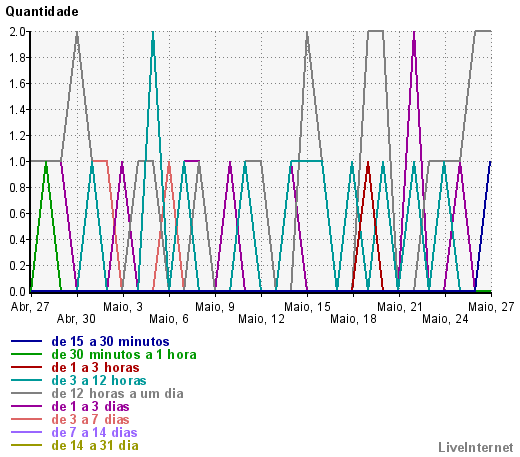
Task: Click the '0.6' y-axis value
Action: click(18, 214)
